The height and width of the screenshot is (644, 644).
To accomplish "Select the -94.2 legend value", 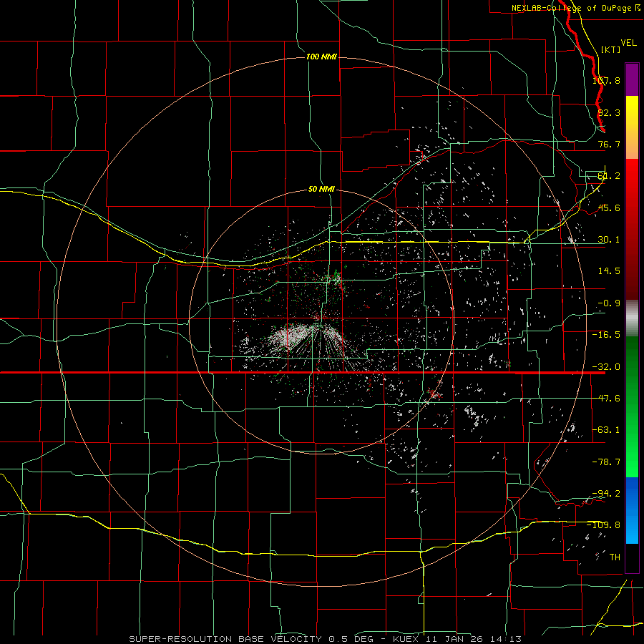I will pyautogui.click(x=606, y=493).
